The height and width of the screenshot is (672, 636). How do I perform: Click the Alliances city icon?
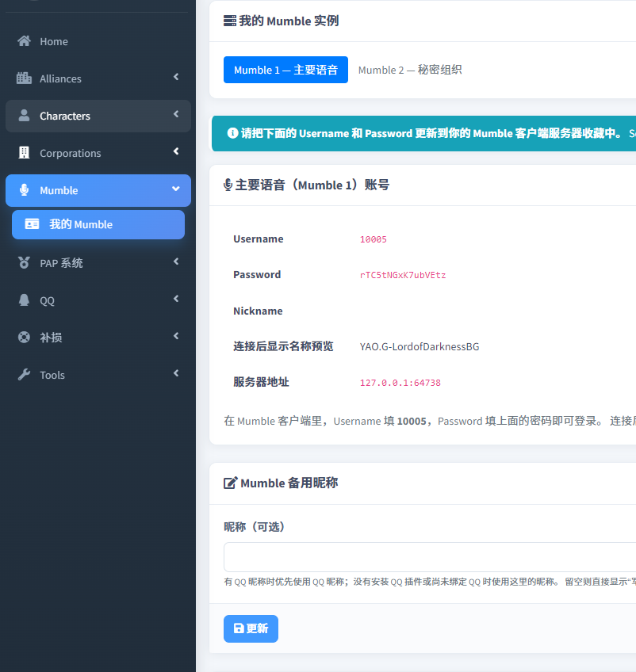click(24, 78)
